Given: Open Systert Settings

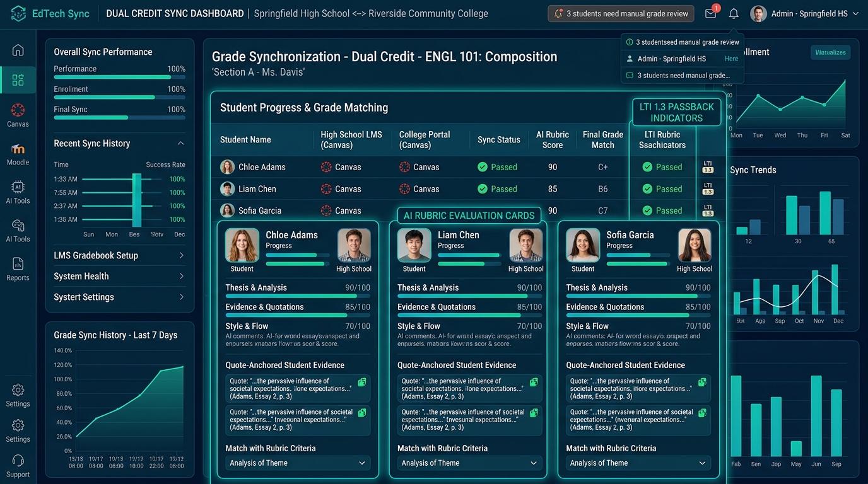Looking at the screenshot, I should [x=119, y=297].
